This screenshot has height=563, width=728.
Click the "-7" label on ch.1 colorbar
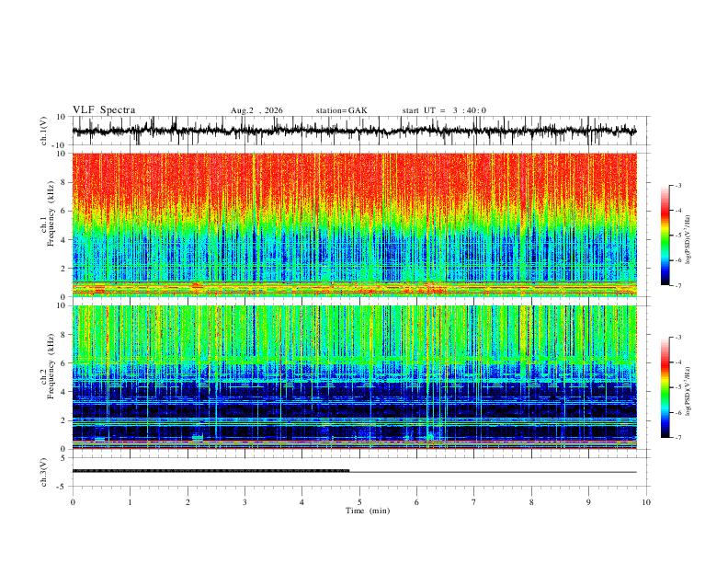[x=678, y=286]
